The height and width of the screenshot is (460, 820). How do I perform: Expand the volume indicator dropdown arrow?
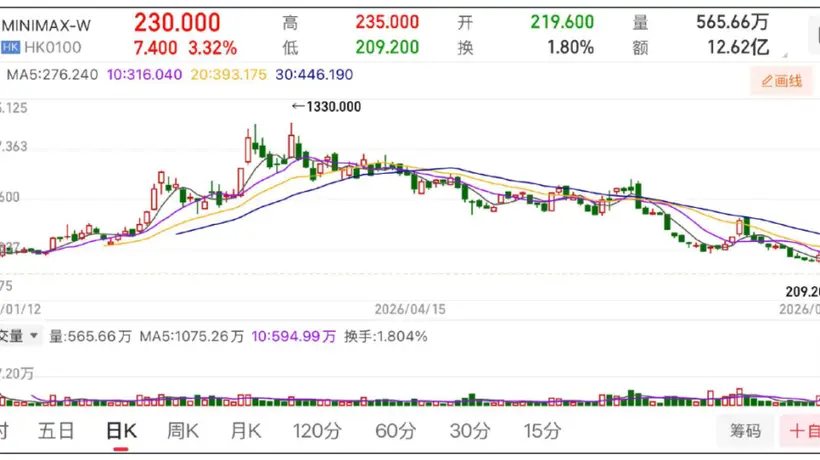coord(34,335)
